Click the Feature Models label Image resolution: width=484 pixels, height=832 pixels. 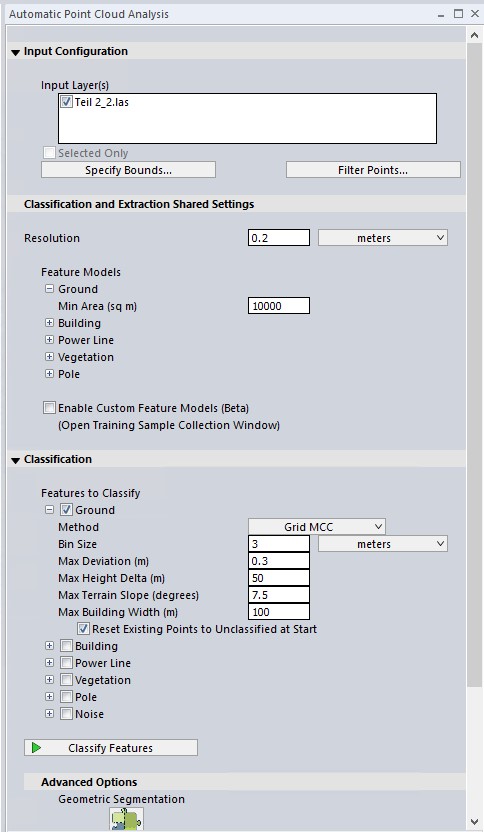tap(81, 272)
